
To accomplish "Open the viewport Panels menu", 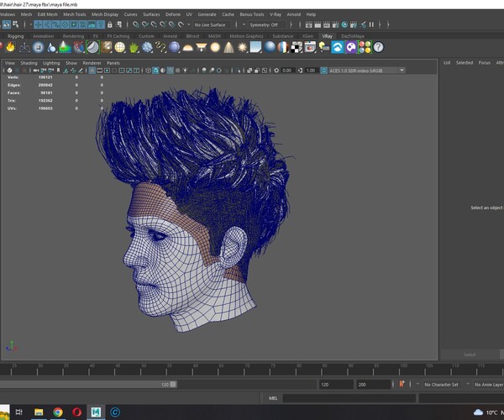I will (113, 63).
